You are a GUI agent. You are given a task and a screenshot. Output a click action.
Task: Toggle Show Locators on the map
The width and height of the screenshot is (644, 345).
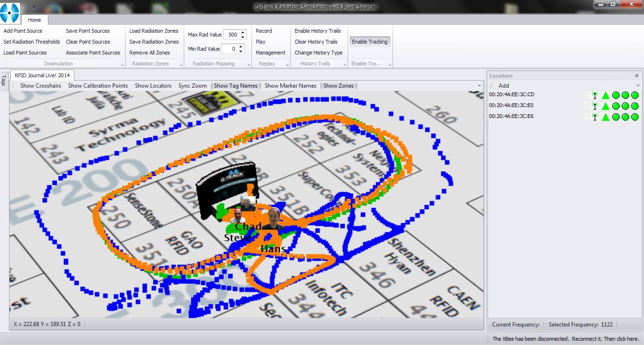(153, 86)
